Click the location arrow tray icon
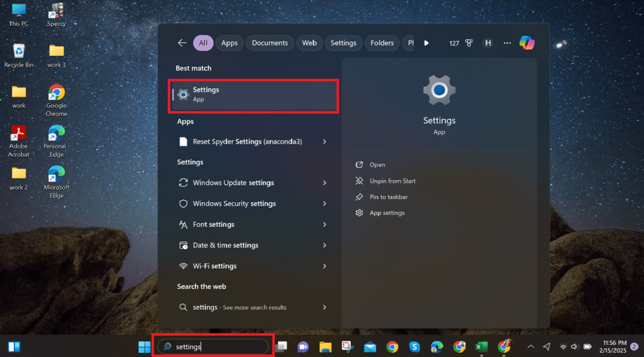 (547, 347)
